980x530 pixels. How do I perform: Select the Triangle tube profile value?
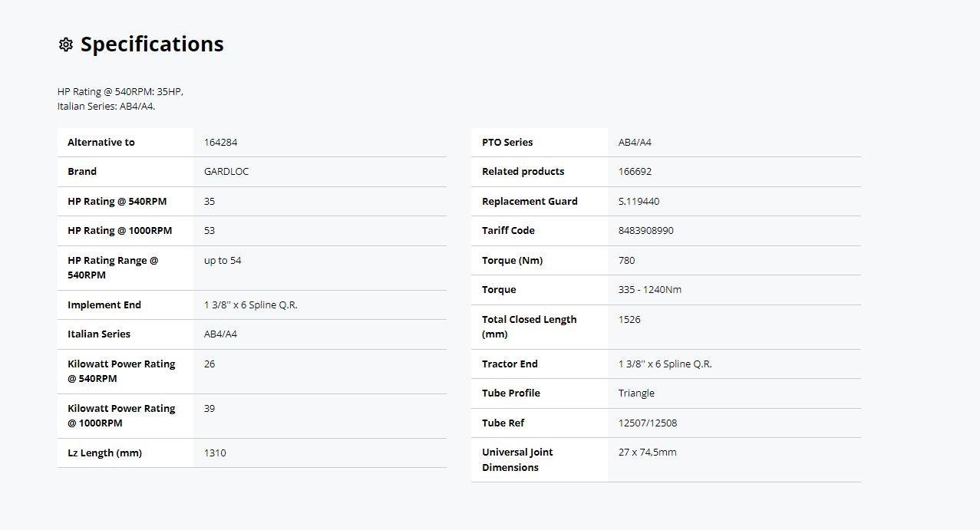[636, 393]
